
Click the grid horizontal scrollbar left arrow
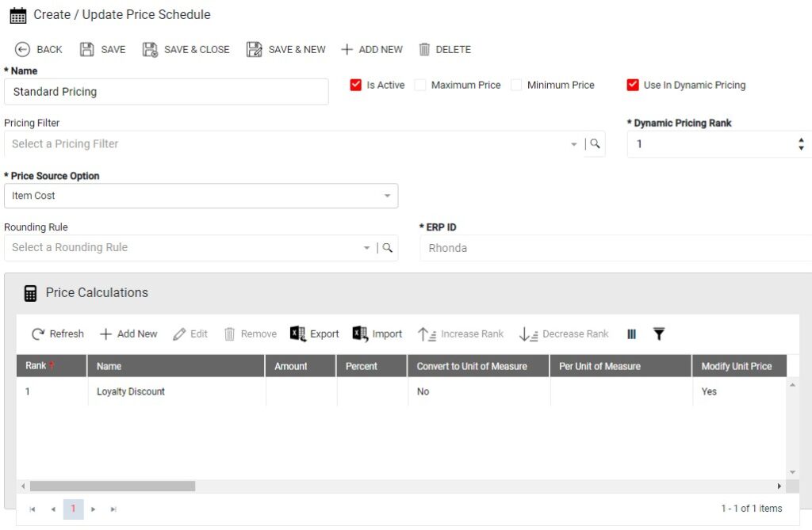[23, 486]
